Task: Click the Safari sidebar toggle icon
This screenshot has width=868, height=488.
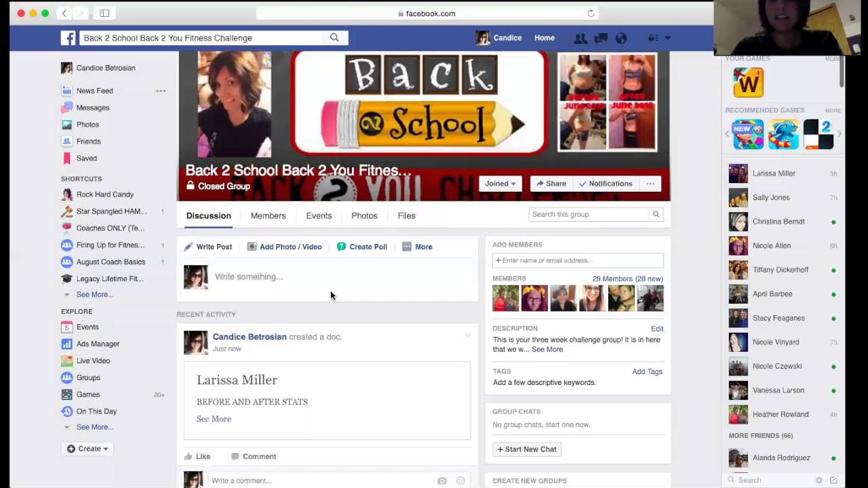Action: pos(104,13)
